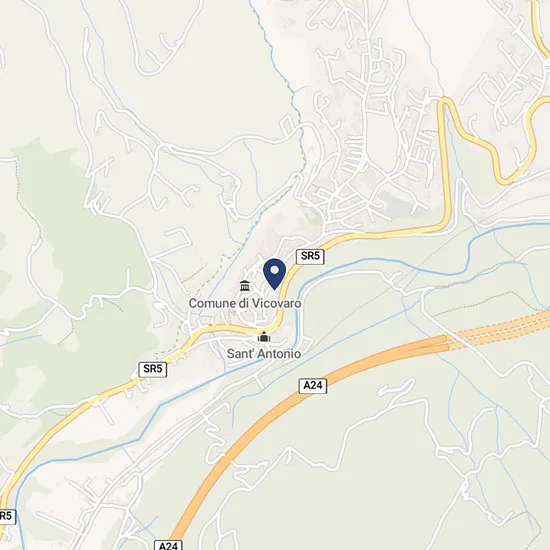
Task: Select the Sant' Antonio church icon
Action: (x=264, y=337)
